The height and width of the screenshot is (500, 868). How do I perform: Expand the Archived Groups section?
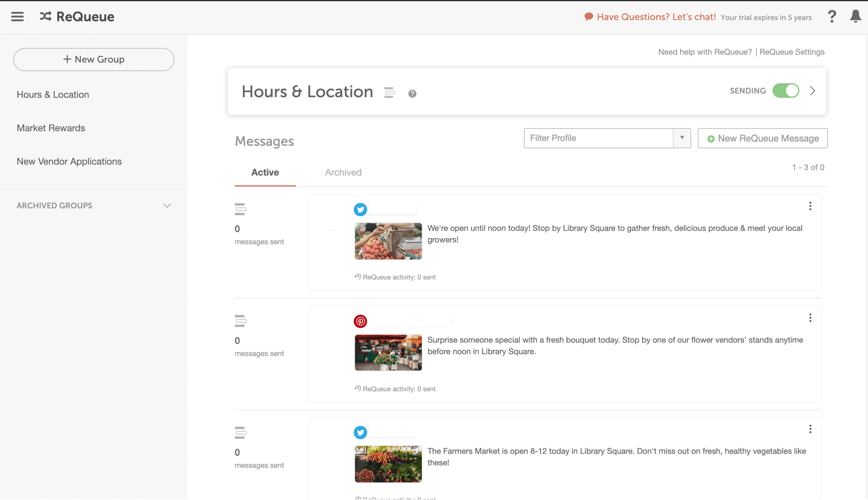[x=167, y=205]
